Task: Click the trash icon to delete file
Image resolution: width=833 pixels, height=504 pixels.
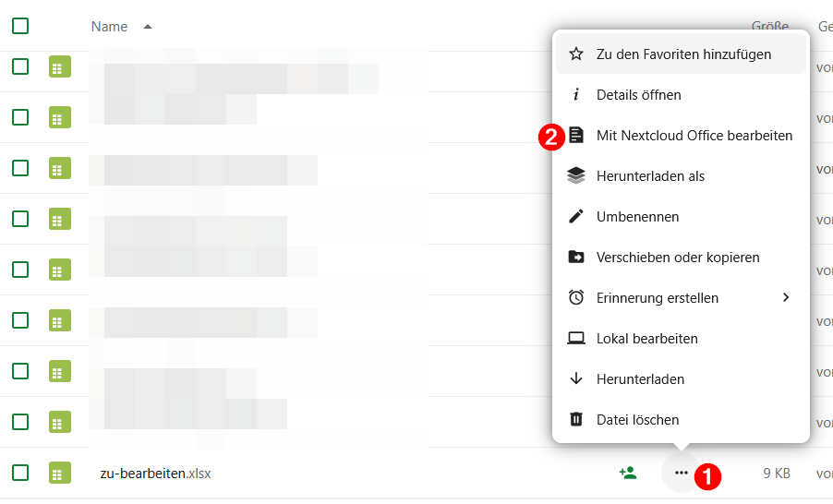Action: pos(576,420)
